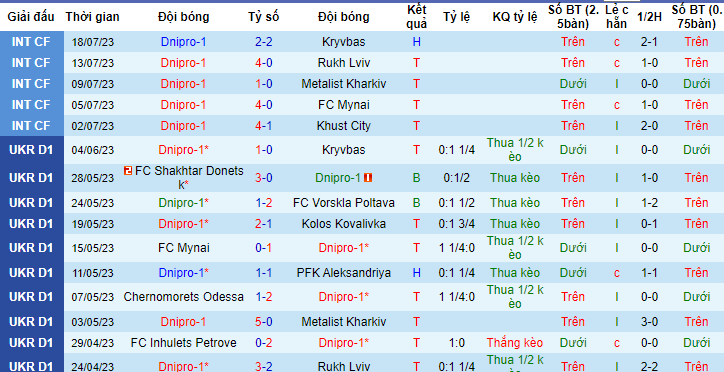Image resolution: width=724 pixels, height=372 pixels.
Task: Click the UKR D1 label for 04/06/23
Action: pos(31,150)
